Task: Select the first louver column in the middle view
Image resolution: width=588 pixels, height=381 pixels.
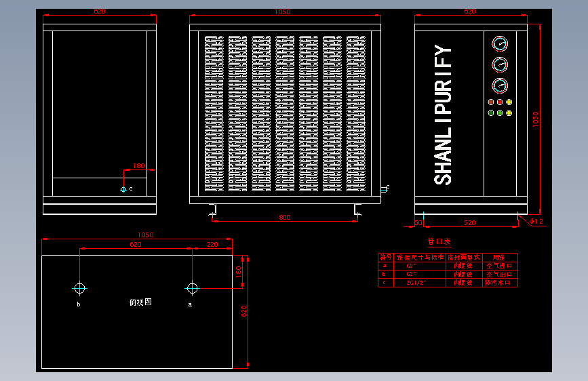Action: tap(214, 114)
